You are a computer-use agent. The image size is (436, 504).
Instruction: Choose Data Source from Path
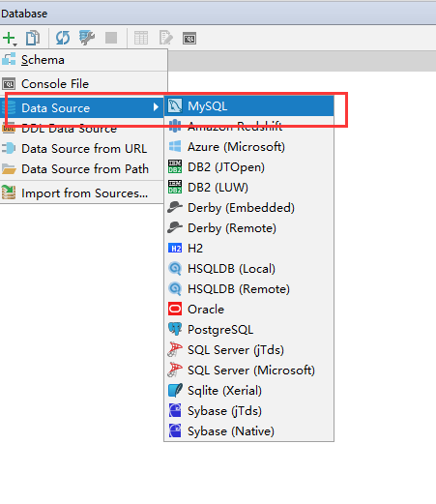[82, 169]
